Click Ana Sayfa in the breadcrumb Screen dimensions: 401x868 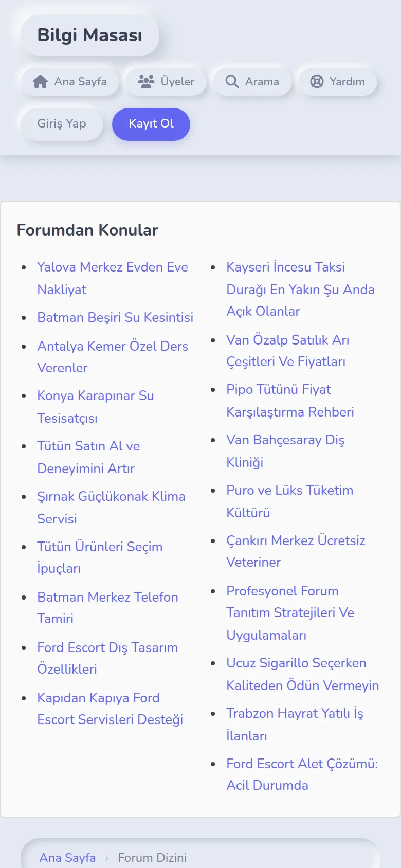point(67,858)
